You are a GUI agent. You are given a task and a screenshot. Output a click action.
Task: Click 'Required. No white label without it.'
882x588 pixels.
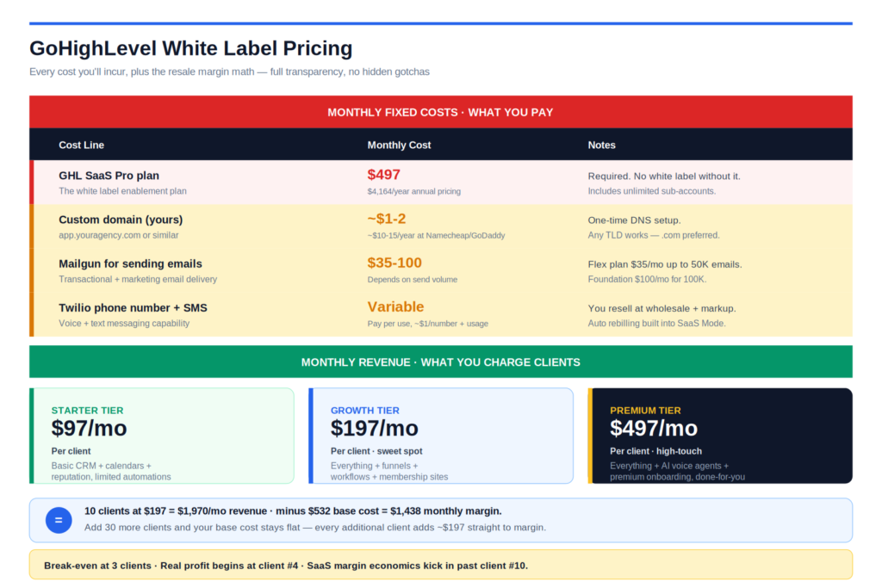tap(664, 176)
